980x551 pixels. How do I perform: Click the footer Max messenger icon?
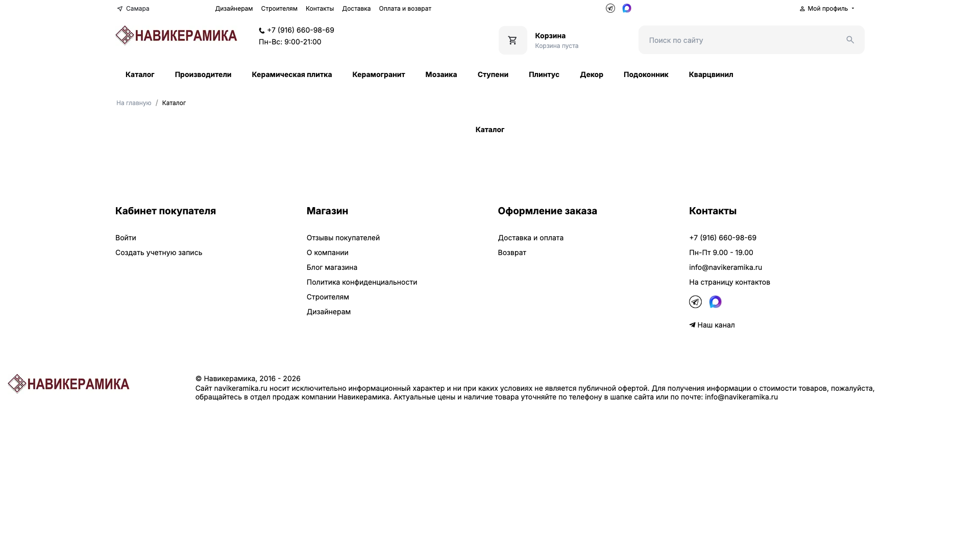tap(715, 302)
